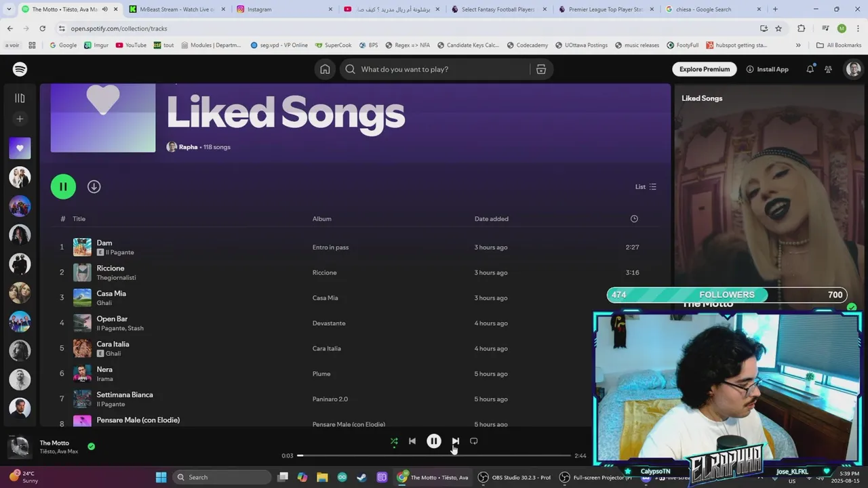Click Install App button

768,69
